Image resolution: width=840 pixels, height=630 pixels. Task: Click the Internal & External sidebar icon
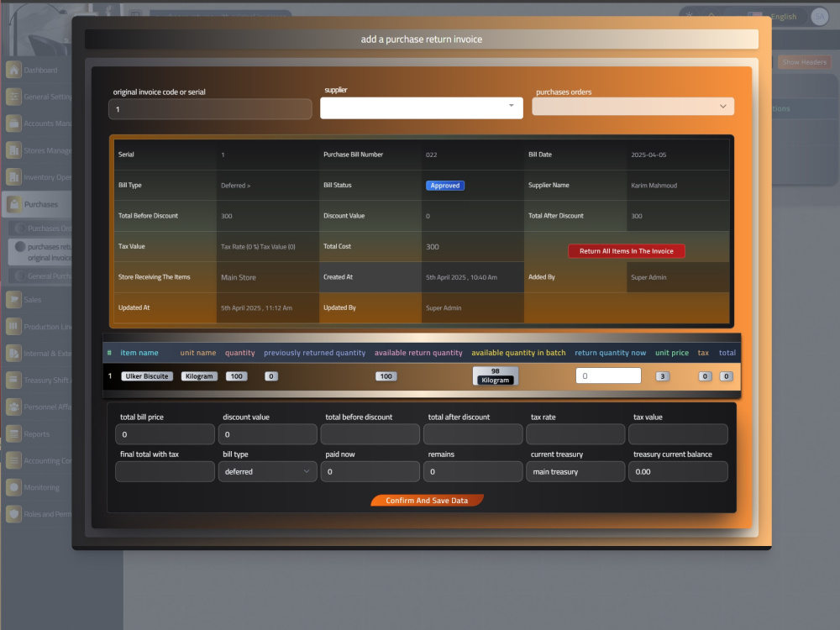click(13, 353)
